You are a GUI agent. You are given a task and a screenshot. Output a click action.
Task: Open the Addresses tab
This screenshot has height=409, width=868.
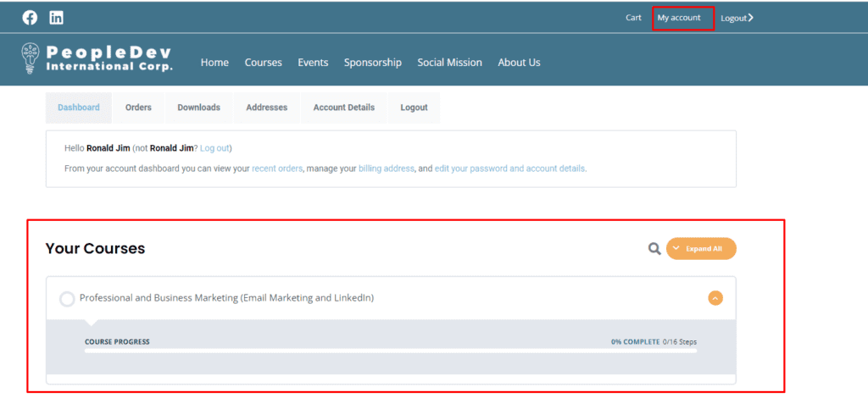pyautogui.click(x=267, y=108)
